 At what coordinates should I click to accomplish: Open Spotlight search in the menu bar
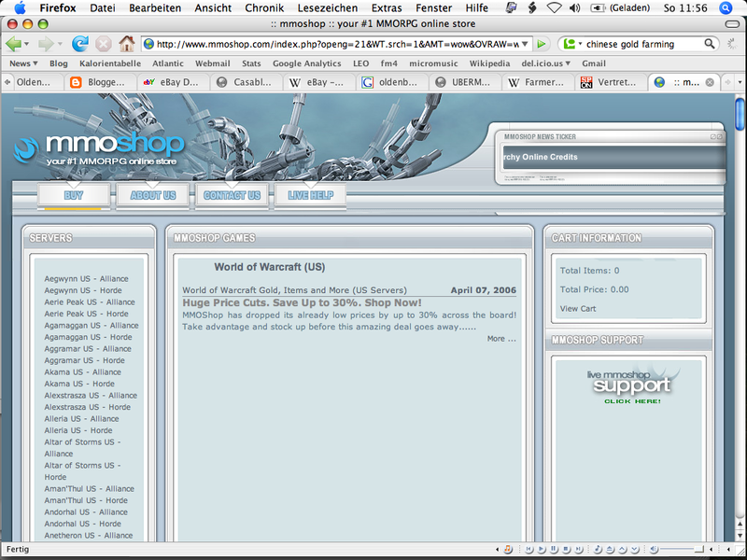pyautogui.click(x=726, y=8)
